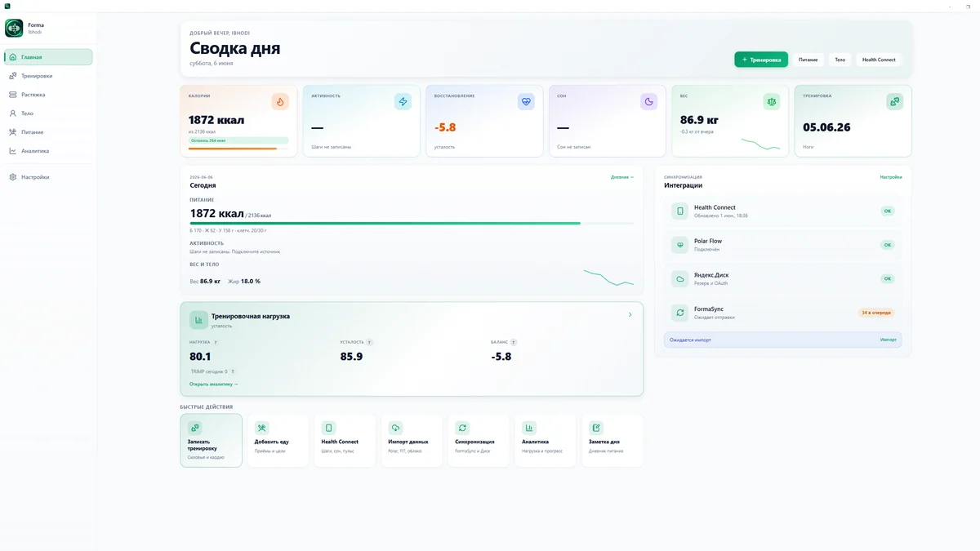
Task: Select Питание in the sidebar
Action: pos(48,132)
